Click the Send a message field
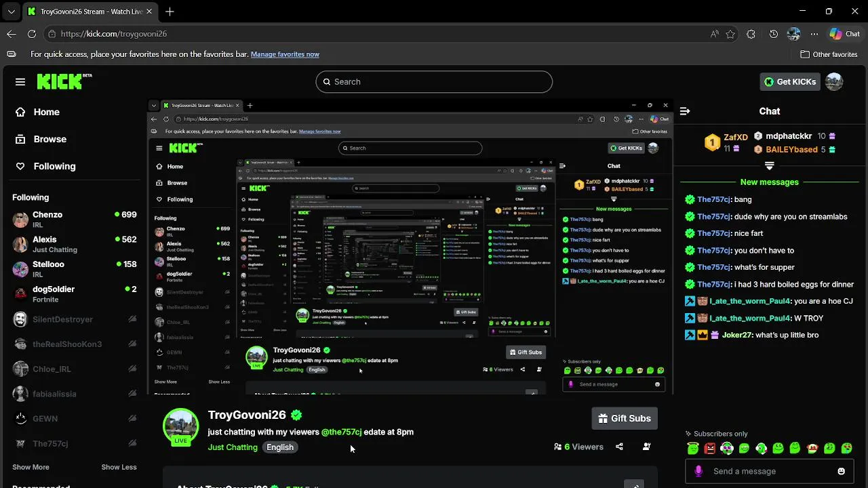 pos(770,471)
